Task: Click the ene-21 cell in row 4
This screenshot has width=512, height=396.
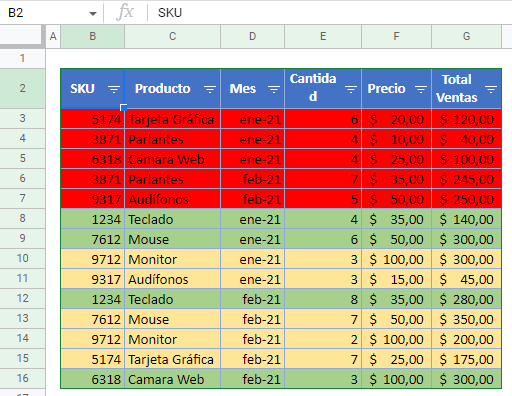Action: tap(252, 139)
